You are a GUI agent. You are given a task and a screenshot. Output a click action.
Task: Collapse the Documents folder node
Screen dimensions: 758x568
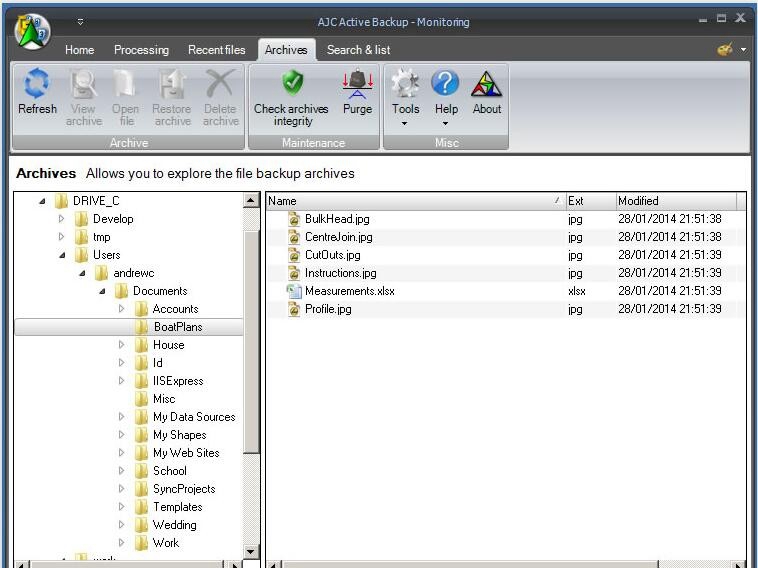102,291
